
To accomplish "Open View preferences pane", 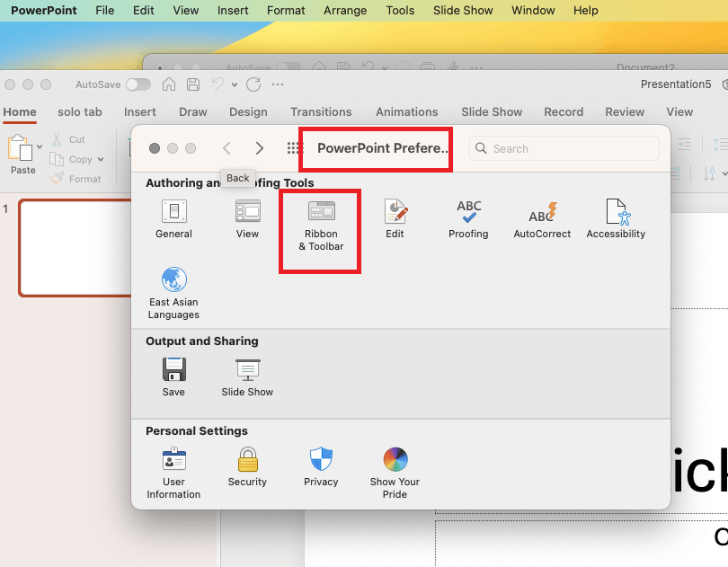I will [x=247, y=219].
